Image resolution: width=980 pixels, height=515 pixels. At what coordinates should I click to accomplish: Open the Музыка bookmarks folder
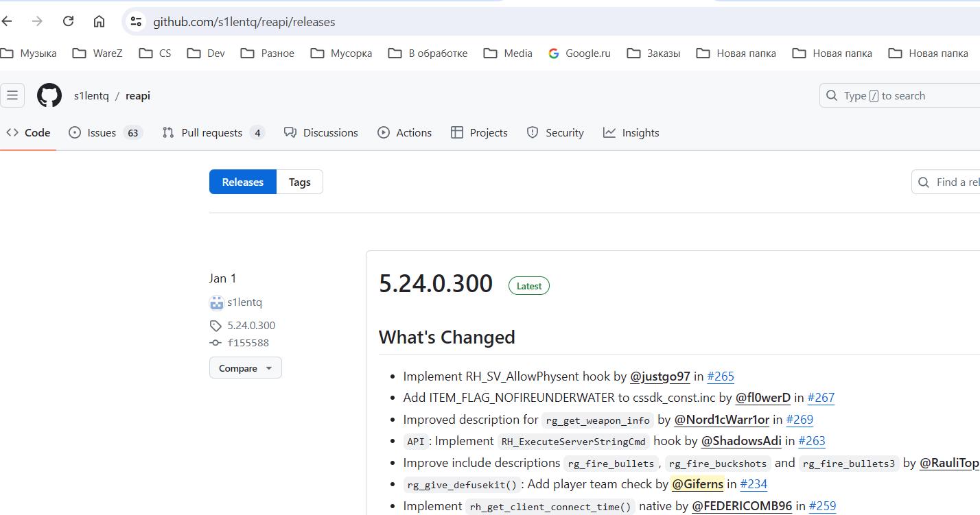(29, 53)
